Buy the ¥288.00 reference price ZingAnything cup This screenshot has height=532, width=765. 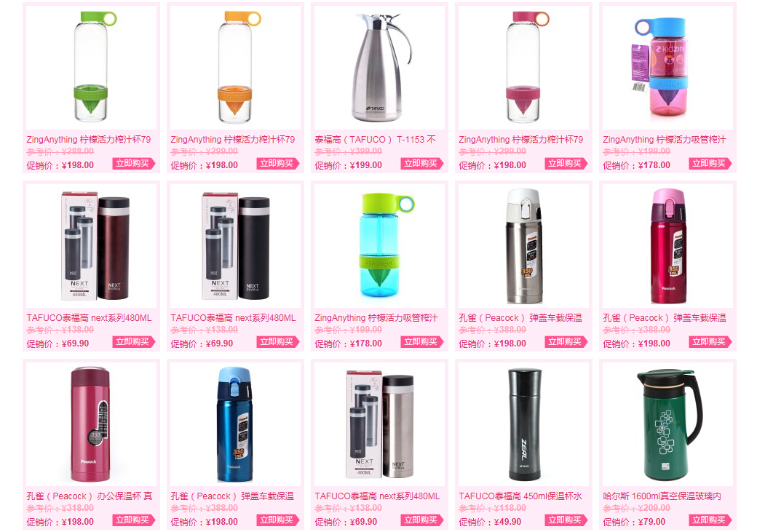pos(134,164)
